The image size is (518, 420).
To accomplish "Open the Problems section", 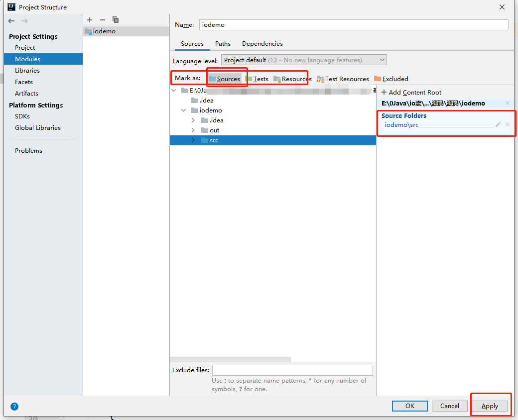I will click(28, 151).
